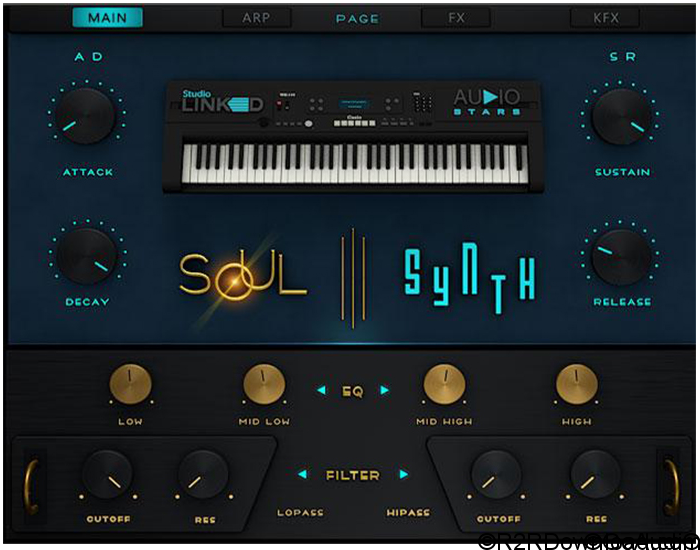The image size is (700, 550).
Task: Select previous filter type with left arrow
Action: (303, 474)
